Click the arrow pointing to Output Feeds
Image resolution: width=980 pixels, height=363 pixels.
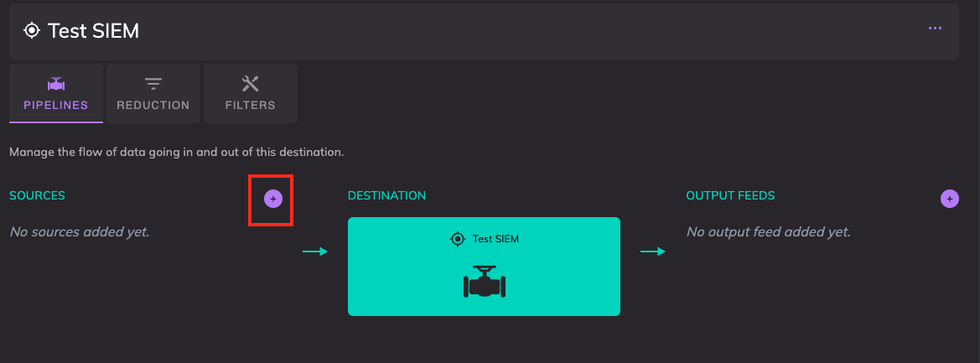[653, 252]
